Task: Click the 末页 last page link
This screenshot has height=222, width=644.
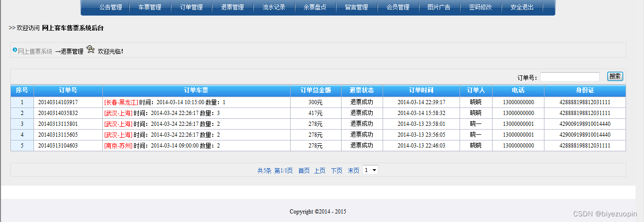Action: [x=353, y=171]
